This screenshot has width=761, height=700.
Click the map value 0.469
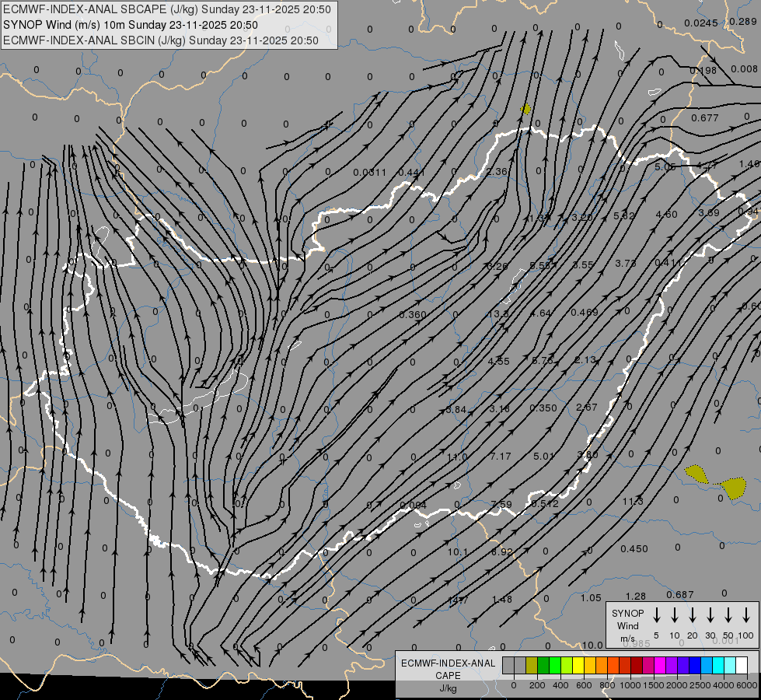click(x=585, y=312)
